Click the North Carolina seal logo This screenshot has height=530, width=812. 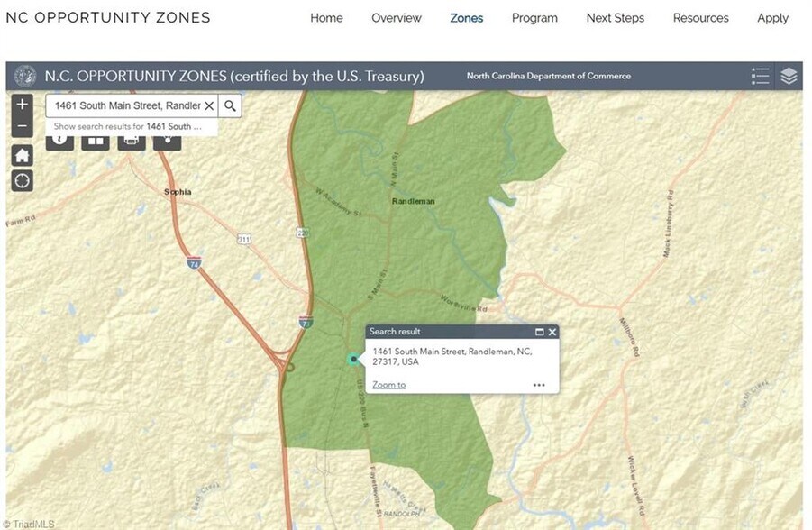pos(25,76)
